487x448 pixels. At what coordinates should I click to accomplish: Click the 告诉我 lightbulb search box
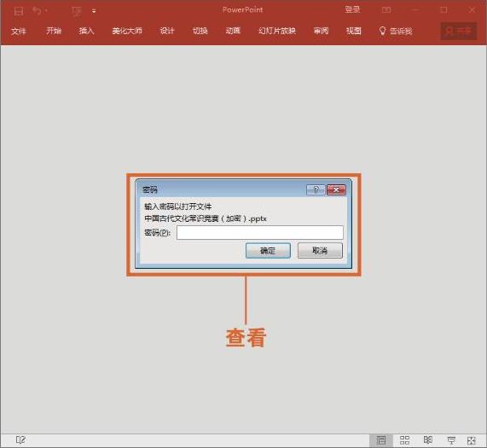click(x=396, y=31)
